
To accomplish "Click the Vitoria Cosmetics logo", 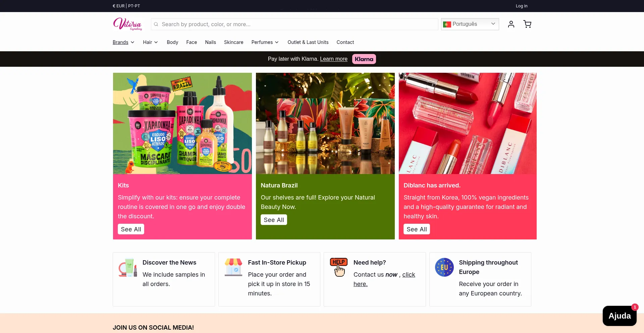I will point(127,24).
